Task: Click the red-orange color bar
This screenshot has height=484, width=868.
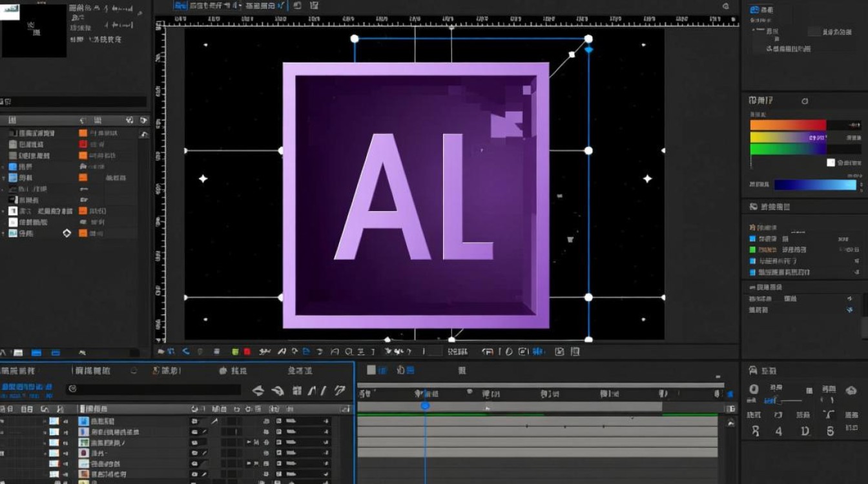Action: coord(788,125)
